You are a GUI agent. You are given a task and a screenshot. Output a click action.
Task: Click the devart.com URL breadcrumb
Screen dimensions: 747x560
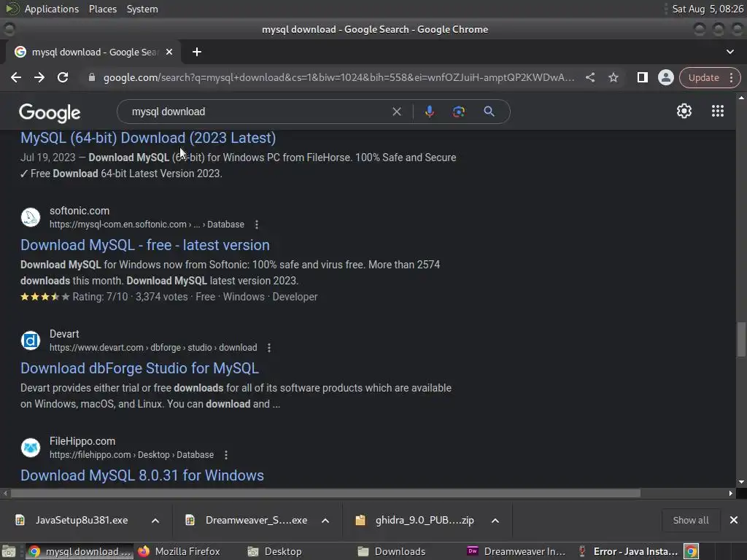(153, 348)
